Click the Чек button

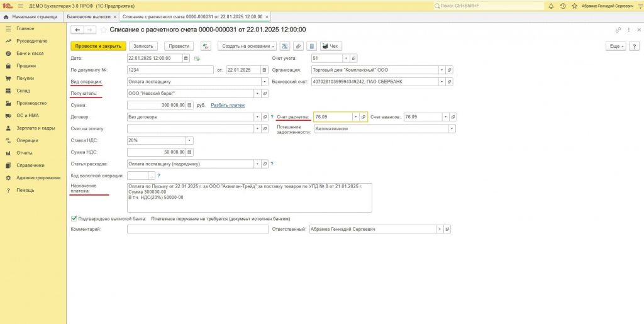pyautogui.click(x=331, y=47)
